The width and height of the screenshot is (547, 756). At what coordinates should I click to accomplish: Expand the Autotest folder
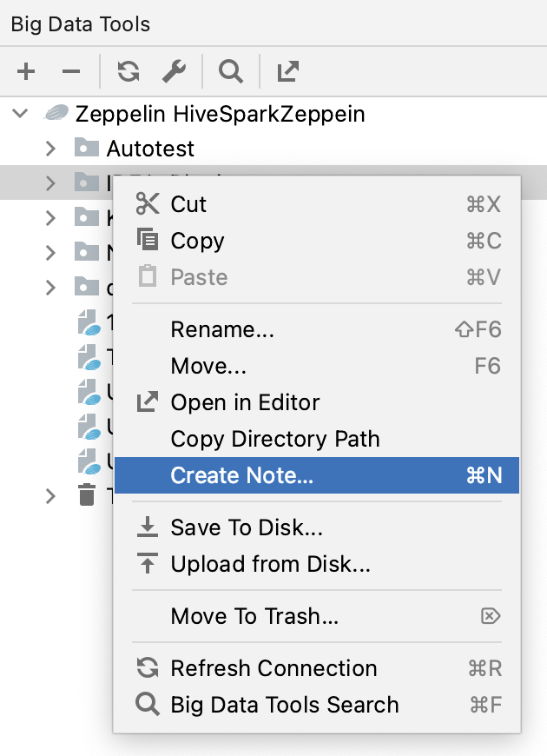point(50,149)
